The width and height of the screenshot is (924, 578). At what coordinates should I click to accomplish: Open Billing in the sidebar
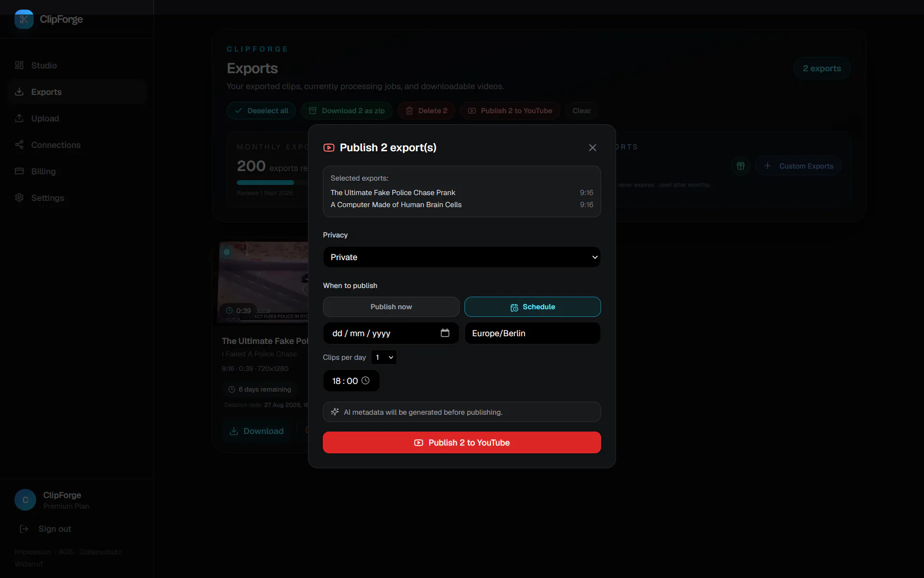coord(77,171)
